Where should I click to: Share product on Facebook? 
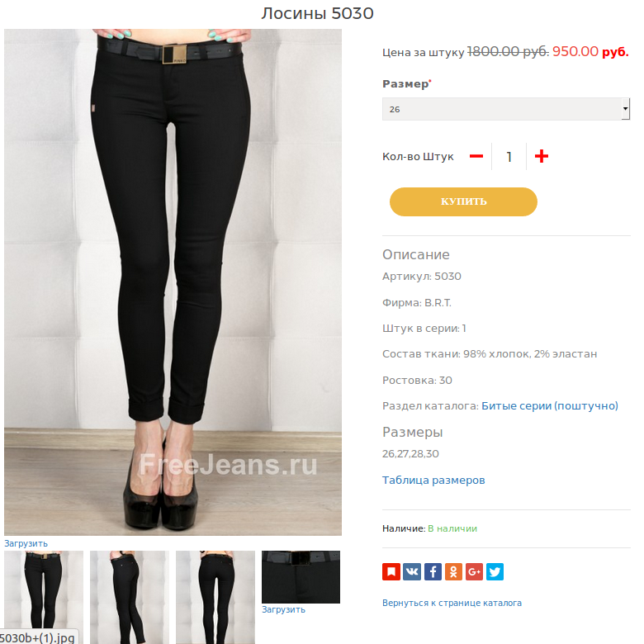[x=433, y=571]
